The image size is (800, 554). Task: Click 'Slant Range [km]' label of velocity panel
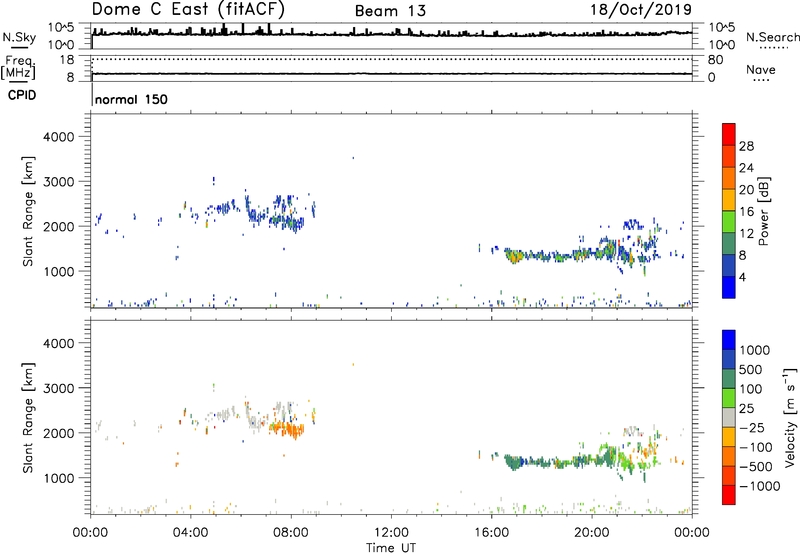pyautogui.click(x=28, y=418)
